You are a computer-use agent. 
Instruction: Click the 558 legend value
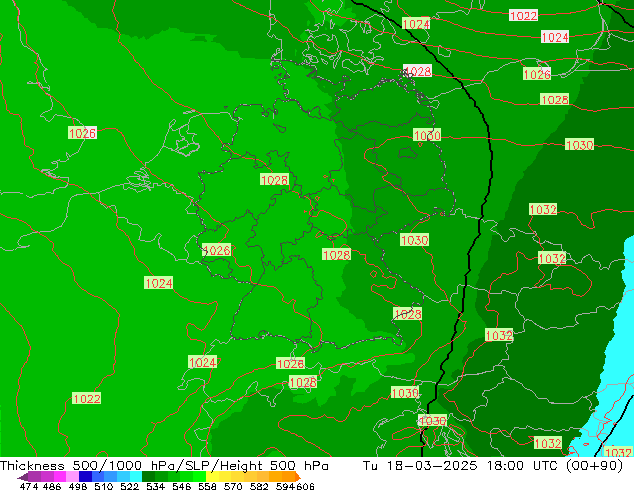(x=207, y=486)
